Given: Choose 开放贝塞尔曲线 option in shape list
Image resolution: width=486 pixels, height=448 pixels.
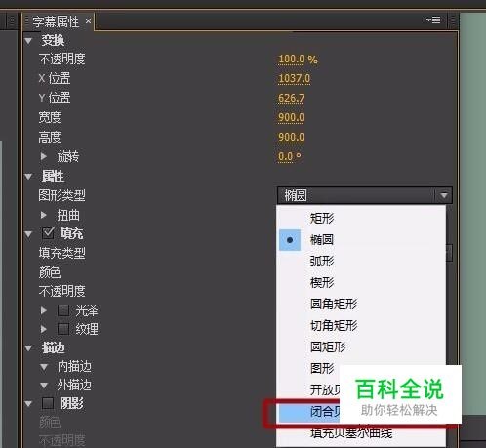Looking at the screenshot, I should (309, 389).
